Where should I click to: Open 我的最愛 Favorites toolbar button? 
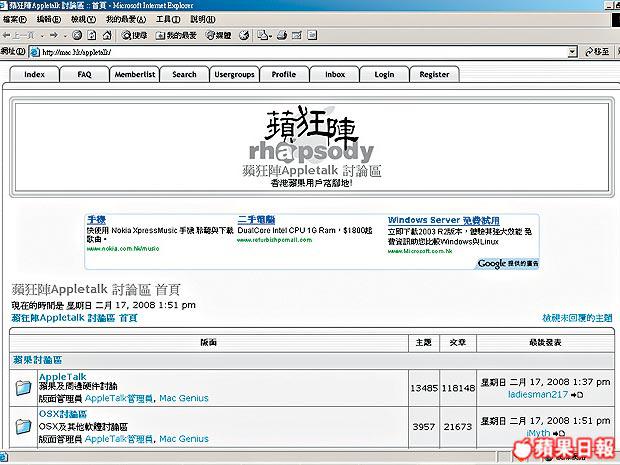point(176,36)
